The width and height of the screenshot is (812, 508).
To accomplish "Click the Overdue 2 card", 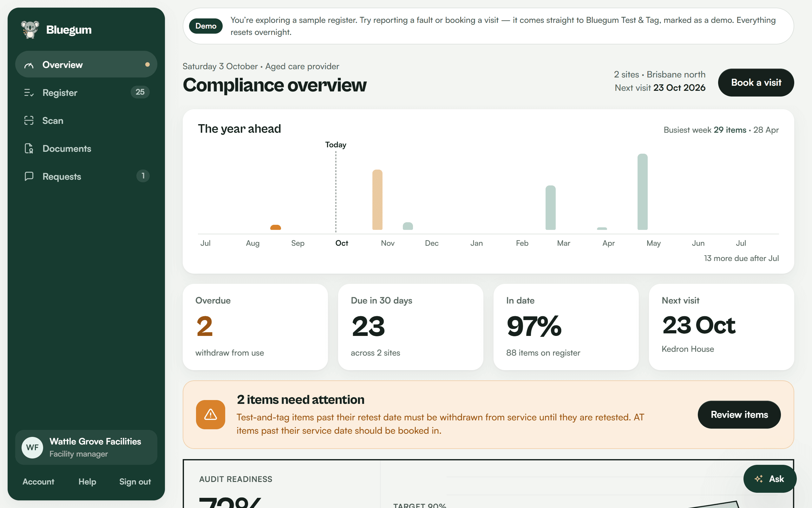I will pyautogui.click(x=255, y=327).
